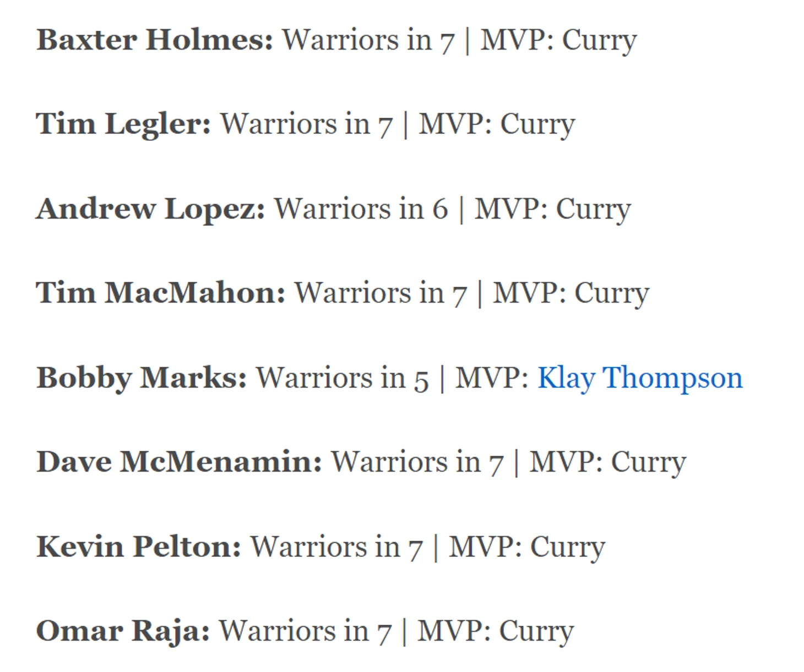Select the Dave McMenamin name text

pos(178,462)
